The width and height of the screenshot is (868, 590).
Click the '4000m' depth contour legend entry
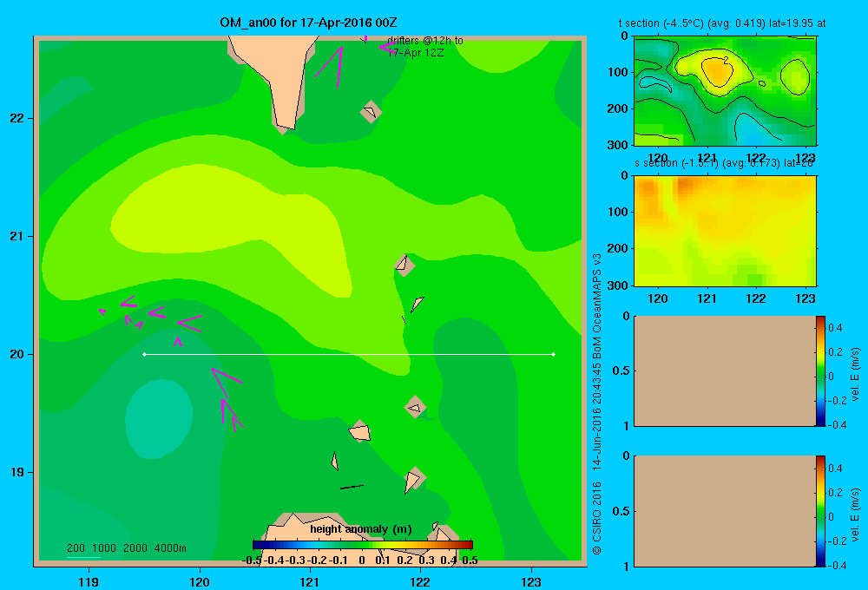point(170,548)
